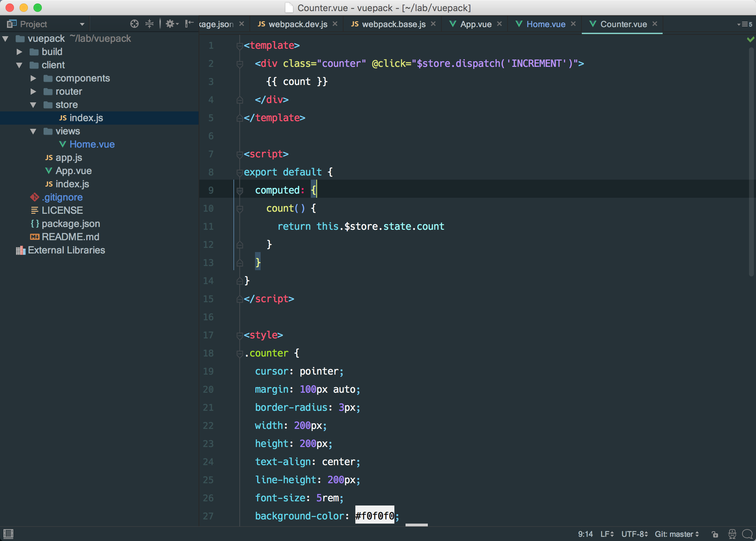Open the Project view dropdown
The image size is (756, 541).
pos(82,24)
